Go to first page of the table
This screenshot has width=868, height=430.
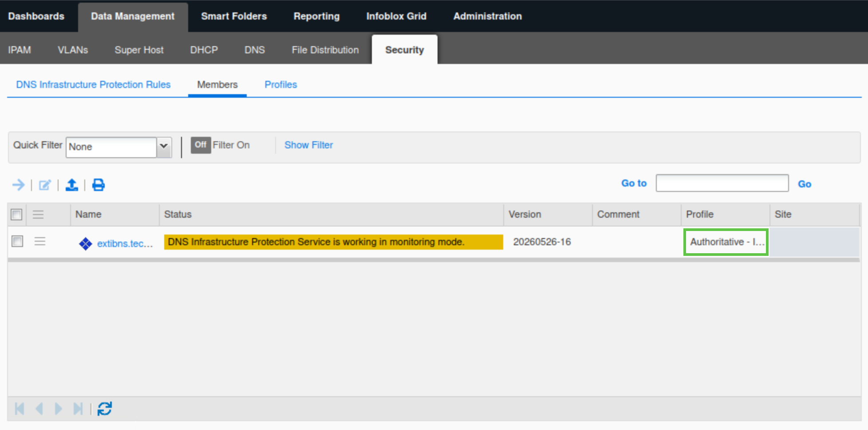click(x=20, y=408)
